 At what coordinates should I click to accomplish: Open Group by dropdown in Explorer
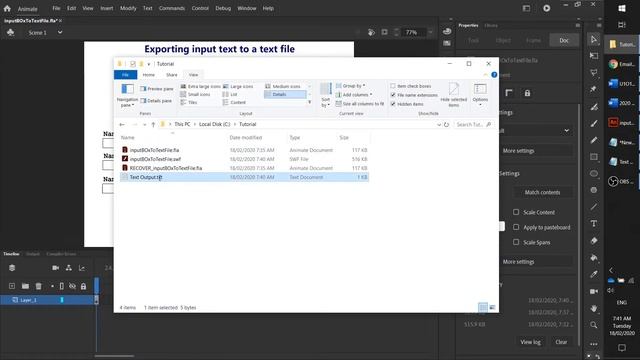coord(351,86)
